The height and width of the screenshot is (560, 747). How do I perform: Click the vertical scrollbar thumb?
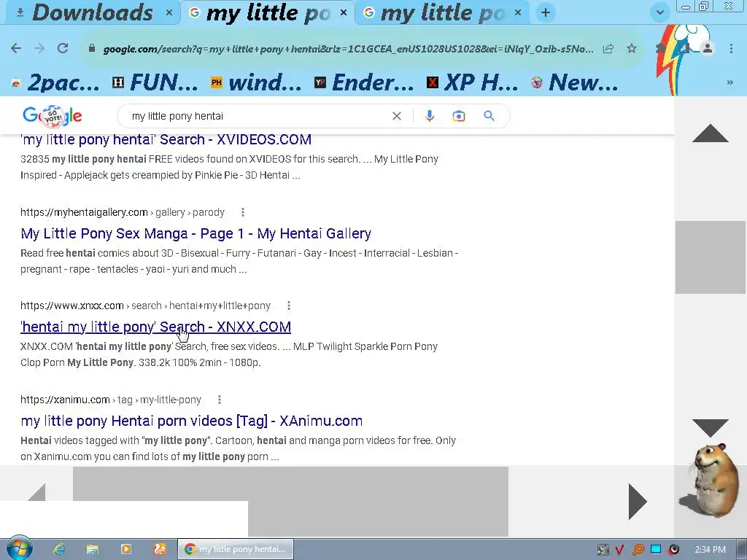(x=711, y=257)
